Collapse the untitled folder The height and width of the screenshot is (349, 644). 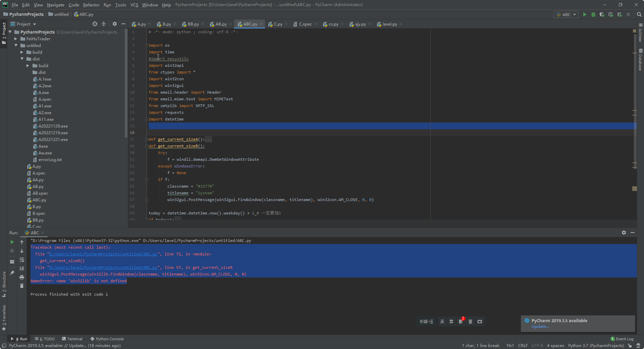pyautogui.click(x=16, y=46)
